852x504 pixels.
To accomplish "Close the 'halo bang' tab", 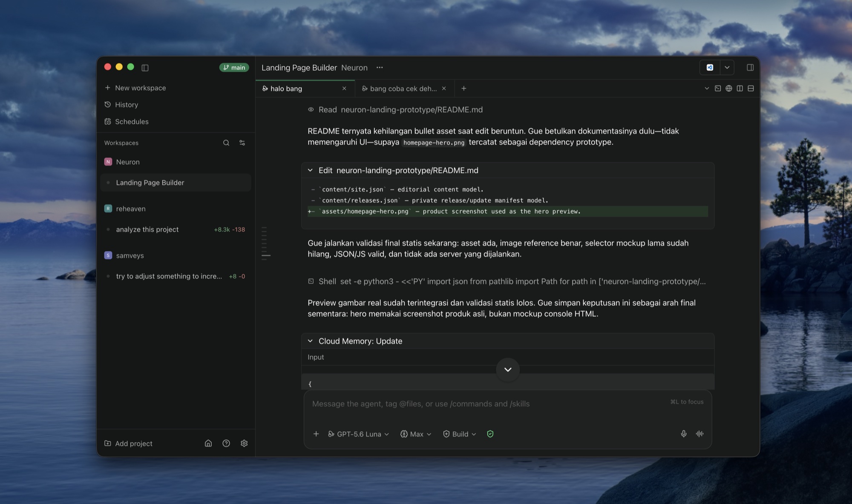I will (x=344, y=89).
